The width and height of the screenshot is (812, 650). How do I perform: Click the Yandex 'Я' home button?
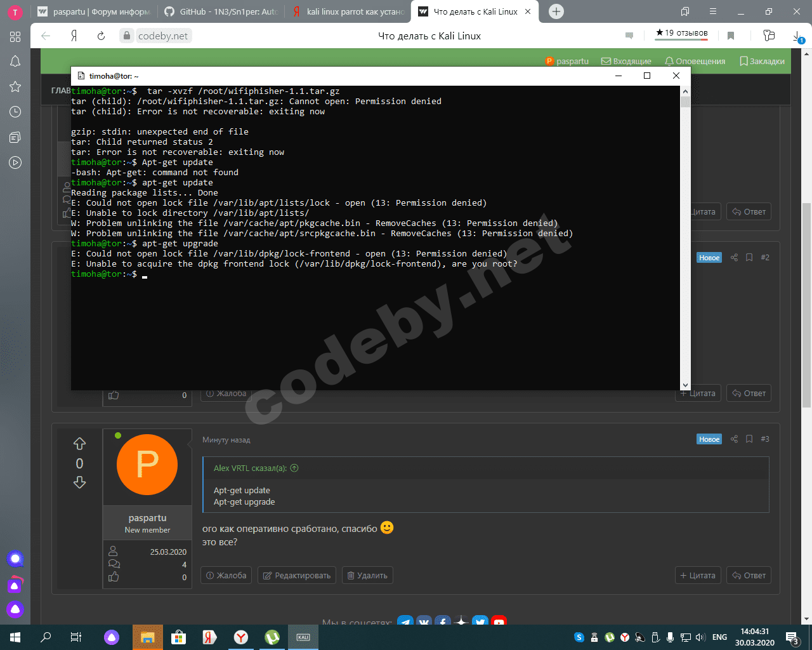74,36
